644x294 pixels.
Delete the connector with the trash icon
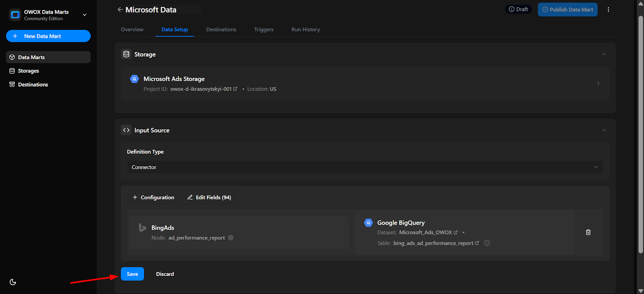click(x=588, y=232)
